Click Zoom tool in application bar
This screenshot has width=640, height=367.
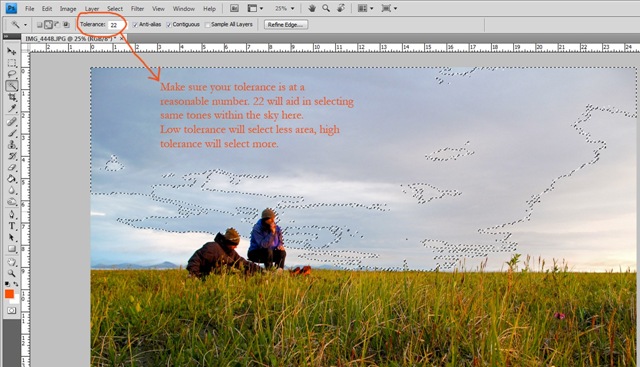[326, 8]
